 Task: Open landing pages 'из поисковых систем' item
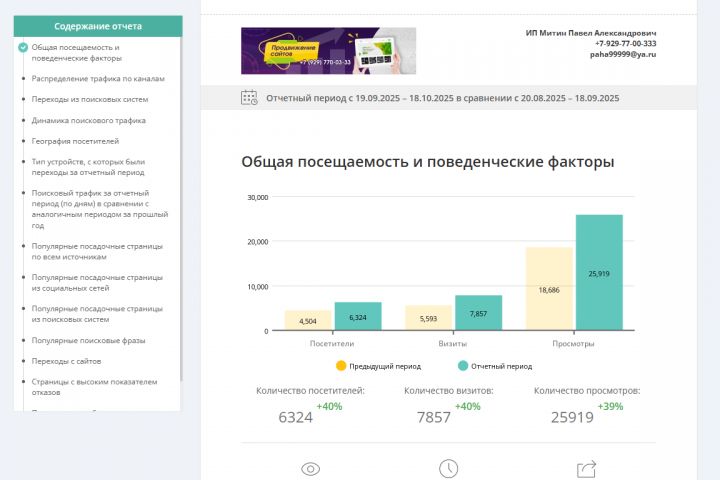[x=97, y=314]
